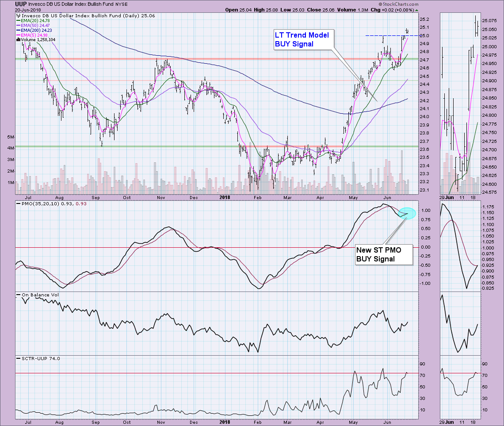Image resolution: width=504 pixels, height=426 pixels.
Task: Click the NYSE exchange label
Action: coord(122,4)
